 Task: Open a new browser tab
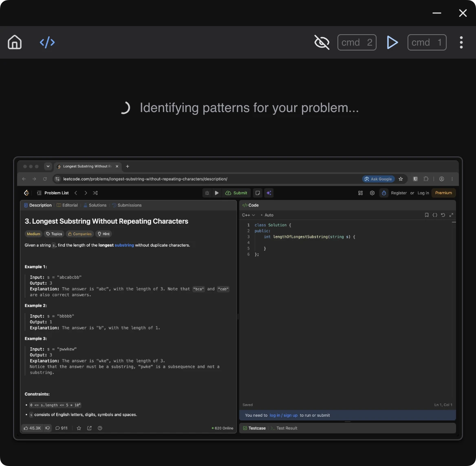point(128,166)
